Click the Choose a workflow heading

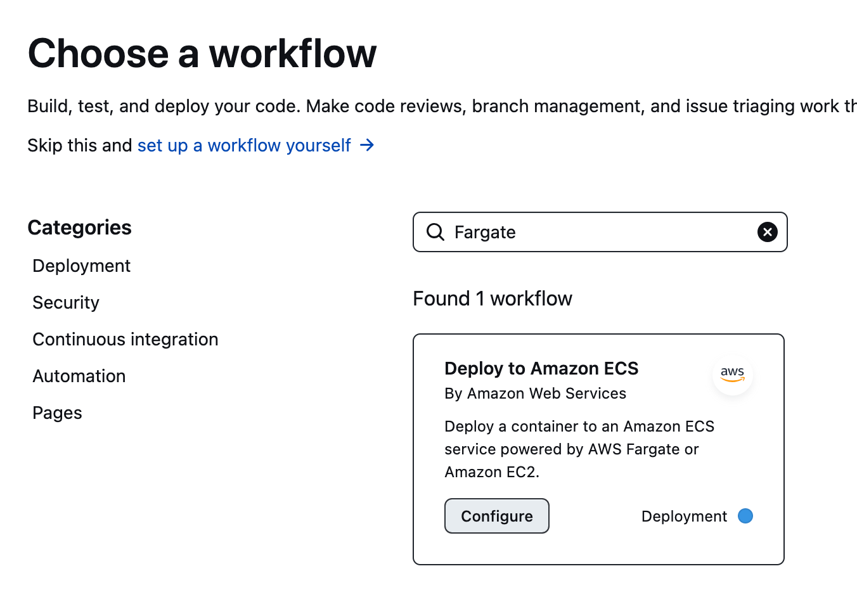click(x=202, y=53)
